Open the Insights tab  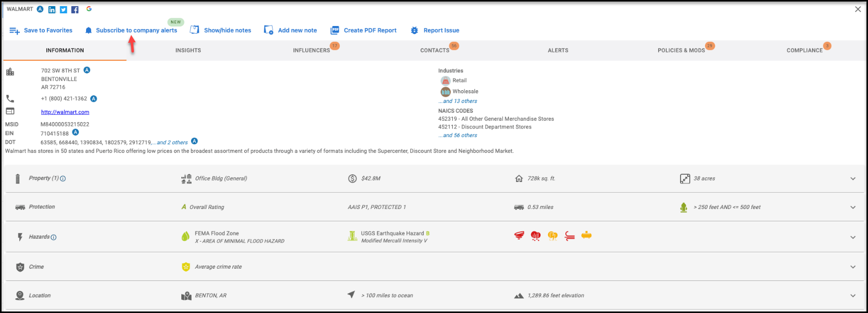pyautogui.click(x=188, y=50)
